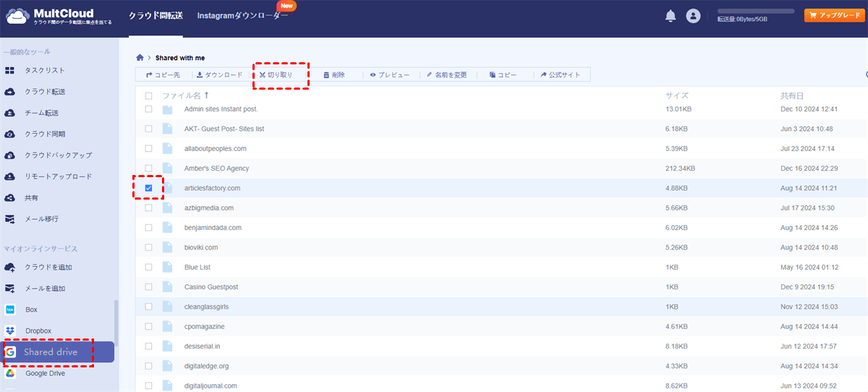Click プレビュー preview toolbar button
The height and width of the screenshot is (392, 868).
pos(390,74)
